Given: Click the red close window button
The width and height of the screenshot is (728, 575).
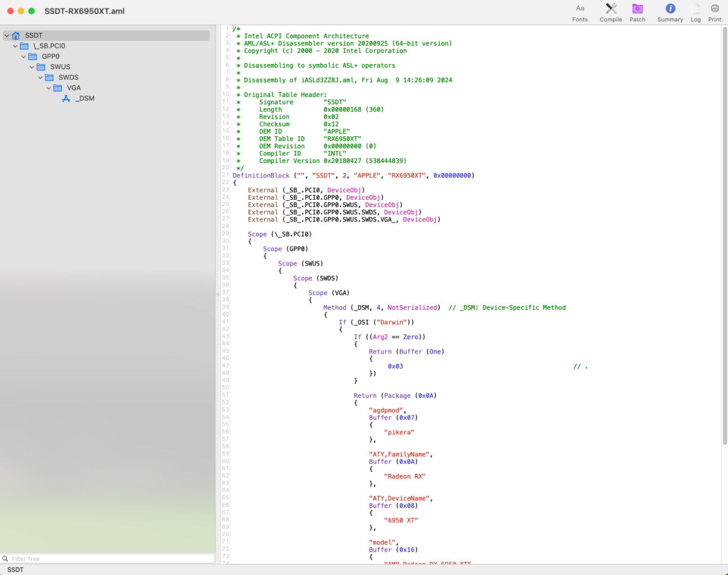Looking at the screenshot, I should (x=10, y=11).
